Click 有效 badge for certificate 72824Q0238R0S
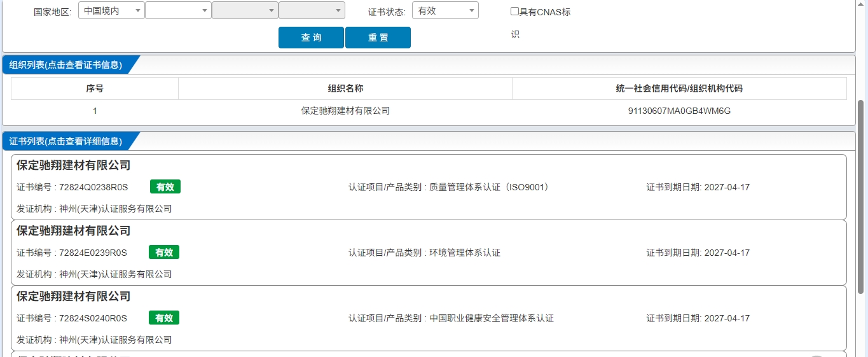The image size is (868, 357). pyautogui.click(x=165, y=187)
